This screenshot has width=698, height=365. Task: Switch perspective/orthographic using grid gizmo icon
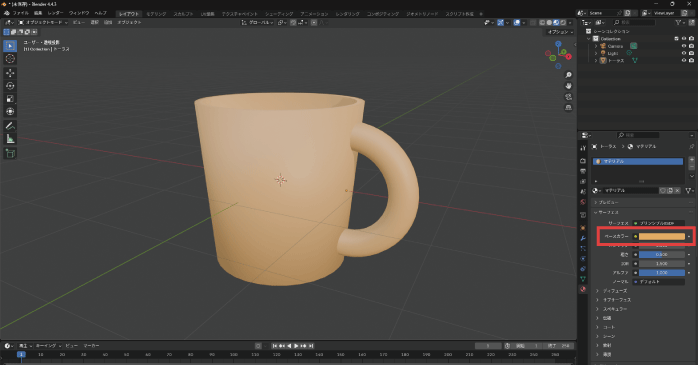pos(568,107)
